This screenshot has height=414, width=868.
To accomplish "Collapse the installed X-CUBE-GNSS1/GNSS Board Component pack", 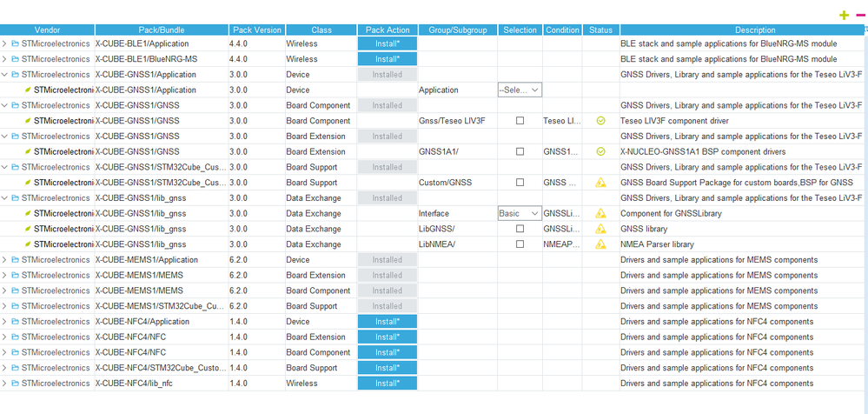I will [5, 105].
